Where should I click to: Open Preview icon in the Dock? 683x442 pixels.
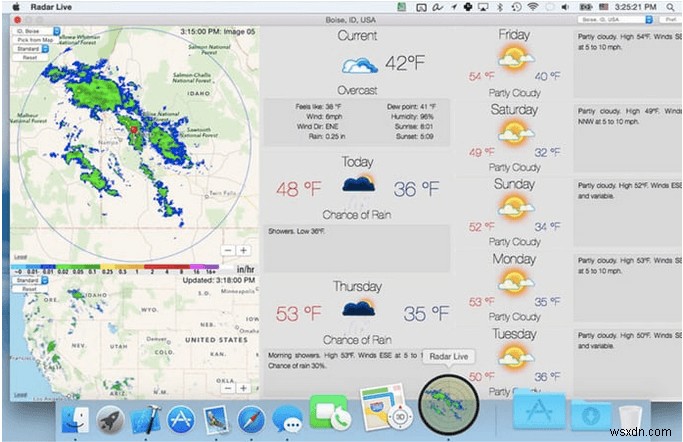point(216,419)
